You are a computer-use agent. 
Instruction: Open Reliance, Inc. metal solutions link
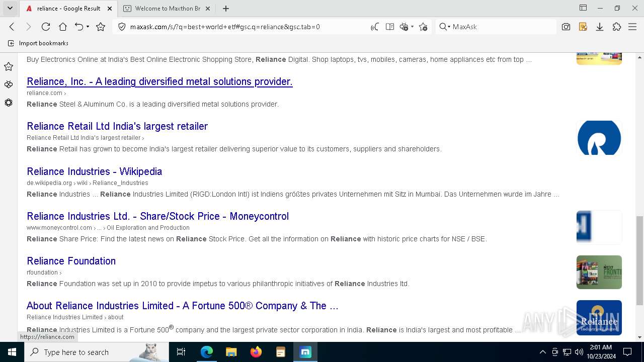coord(159,81)
